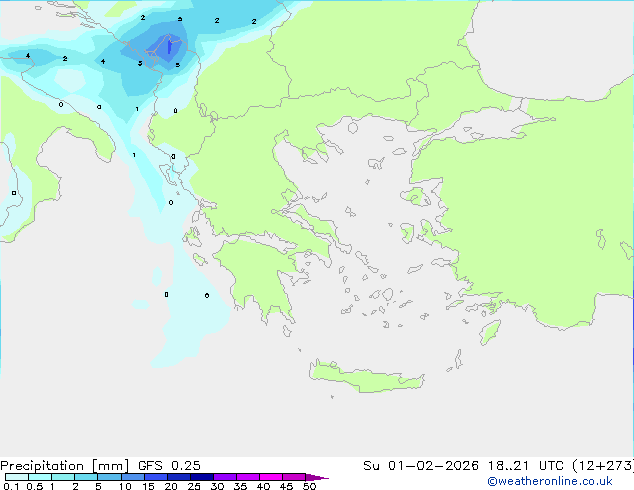
Task: Click the '25' legend scale label
Action: [x=194, y=486]
